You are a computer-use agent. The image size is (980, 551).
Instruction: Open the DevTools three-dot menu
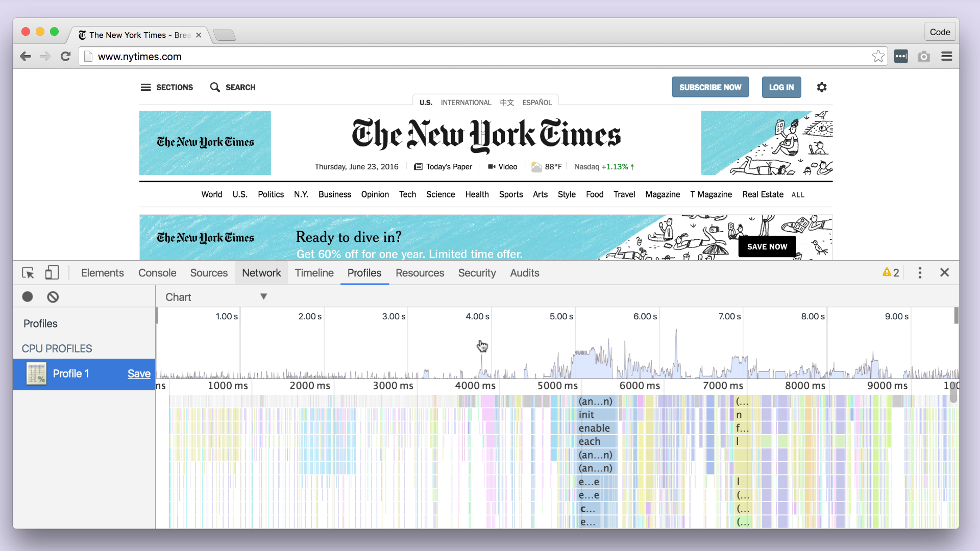click(920, 273)
